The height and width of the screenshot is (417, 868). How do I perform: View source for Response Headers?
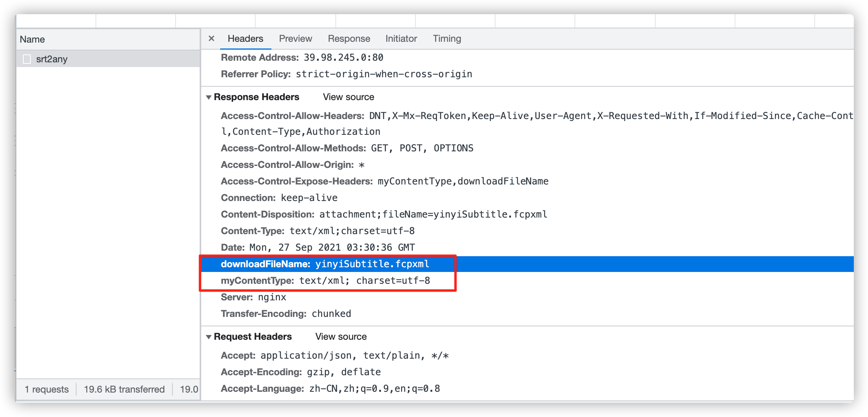348,97
